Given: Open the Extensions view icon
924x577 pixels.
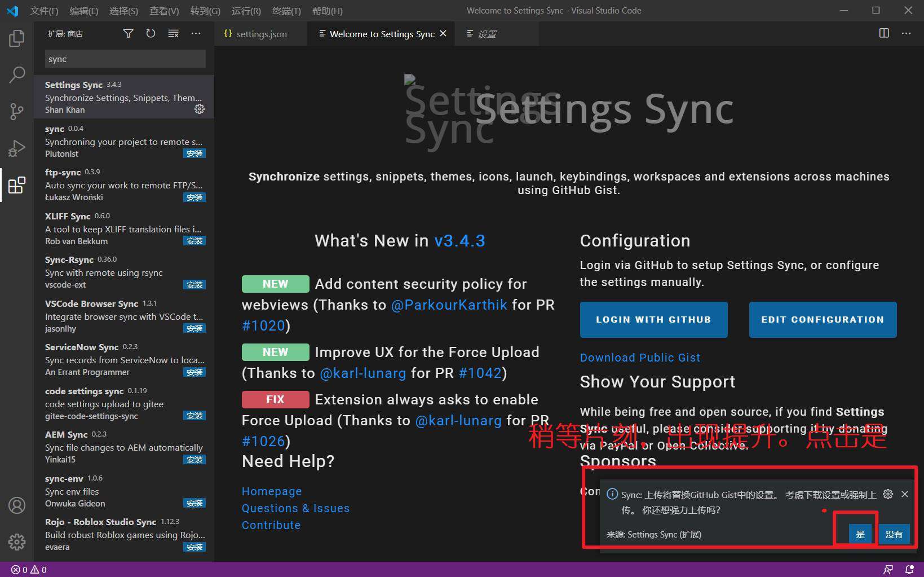Looking at the screenshot, I should [17, 185].
